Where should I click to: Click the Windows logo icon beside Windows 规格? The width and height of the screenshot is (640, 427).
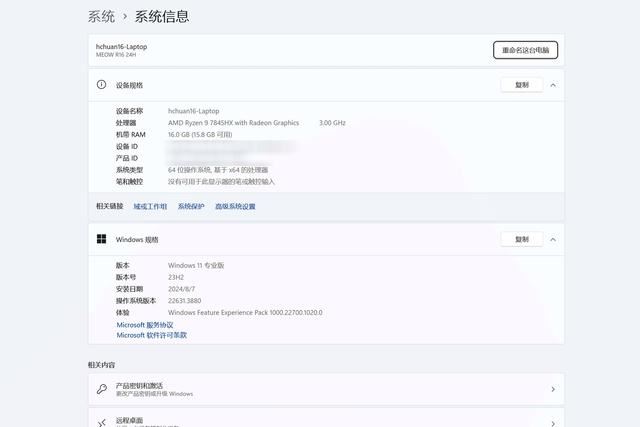coord(101,240)
